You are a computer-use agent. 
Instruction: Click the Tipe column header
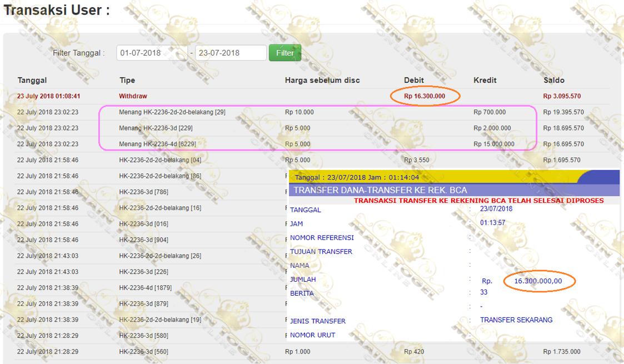[127, 80]
